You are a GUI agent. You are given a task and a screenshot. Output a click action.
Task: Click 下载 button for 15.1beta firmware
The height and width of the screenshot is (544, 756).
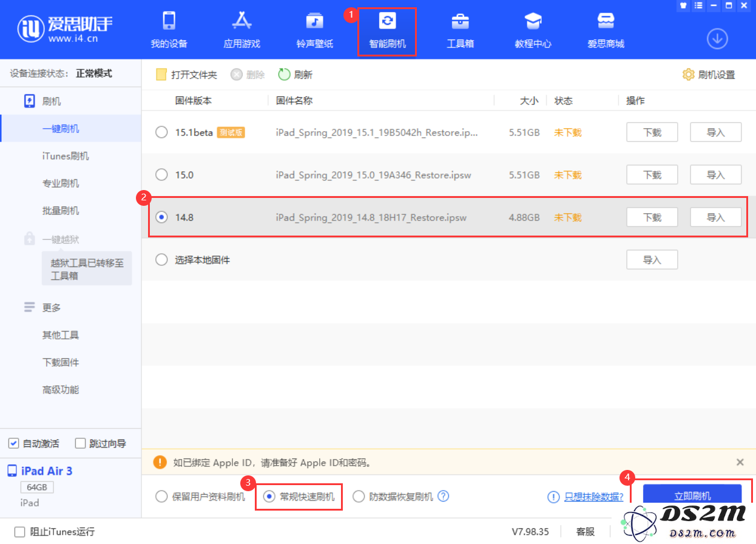[652, 132]
